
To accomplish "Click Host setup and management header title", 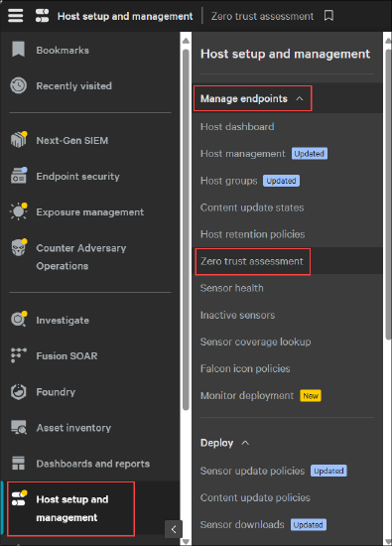I will (x=125, y=16).
